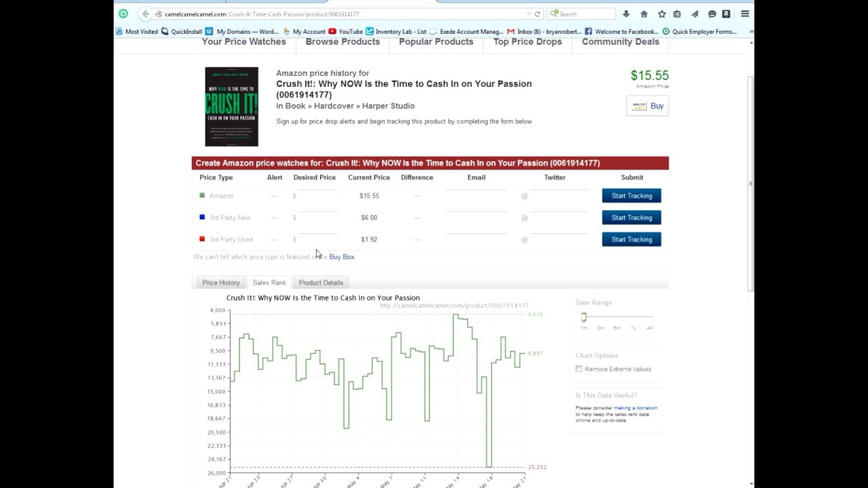The image size is (868, 488).
Task: Click Start Tracking for 3rd Party Used
Action: point(631,239)
